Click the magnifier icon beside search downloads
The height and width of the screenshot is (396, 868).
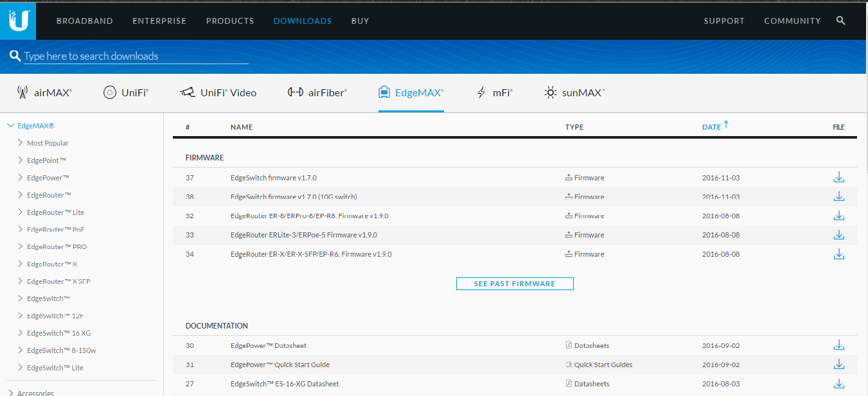pos(15,56)
